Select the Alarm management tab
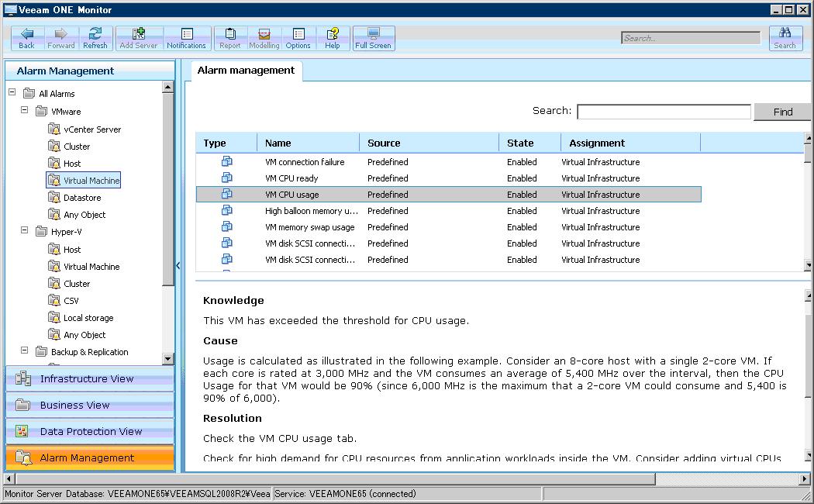This screenshot has height=504, width=814. click(x=246, y=71)
